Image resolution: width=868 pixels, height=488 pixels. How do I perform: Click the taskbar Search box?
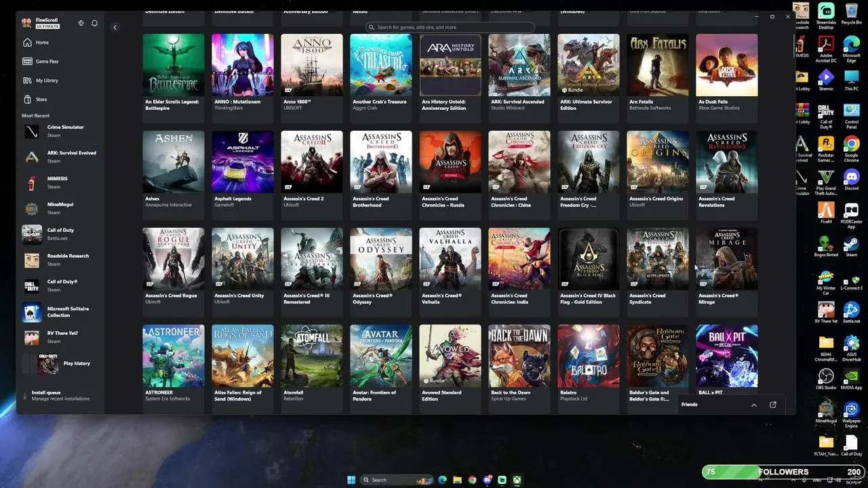pyautogui.click(x=397, y=480)
